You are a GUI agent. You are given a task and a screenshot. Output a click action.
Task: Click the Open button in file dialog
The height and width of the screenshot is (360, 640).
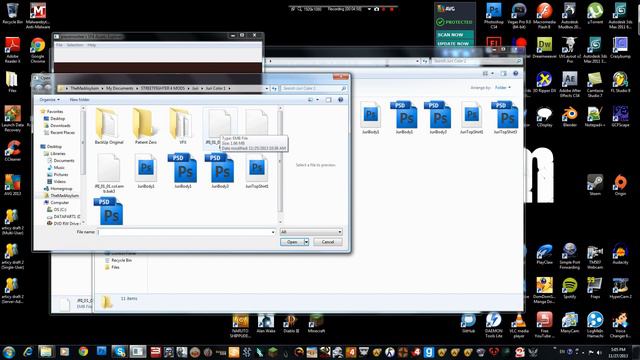[x=292, y=242]
